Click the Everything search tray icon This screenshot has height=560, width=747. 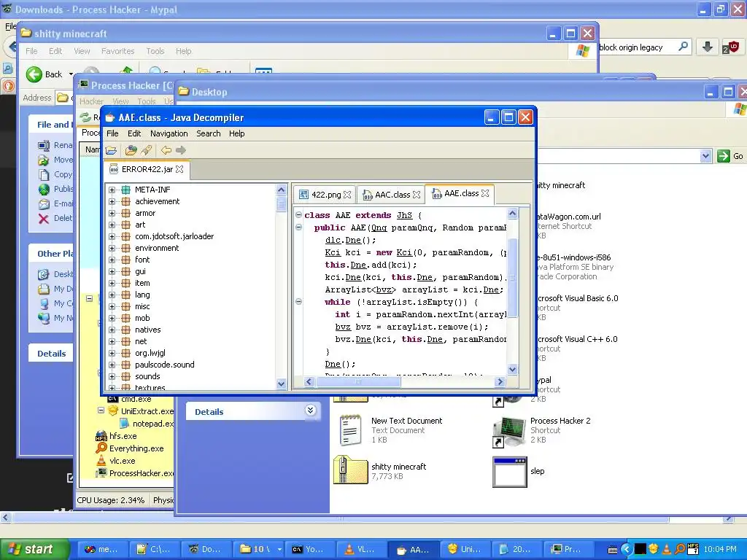680,549
